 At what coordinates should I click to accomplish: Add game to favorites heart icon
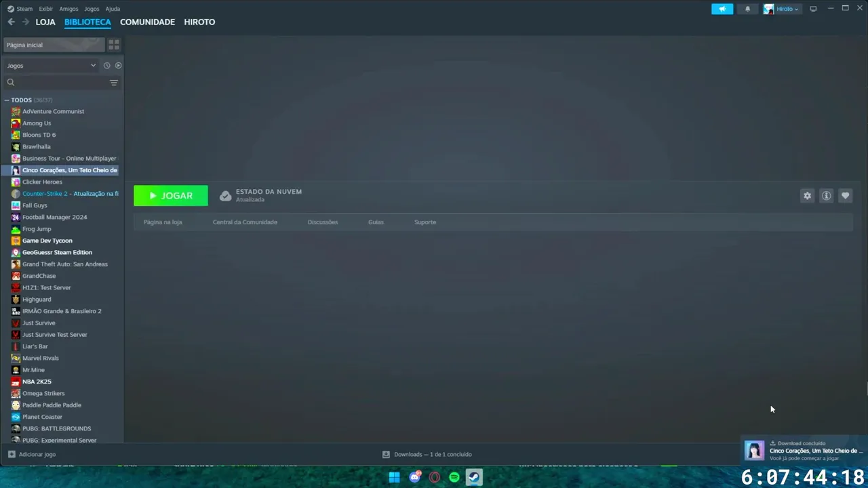click(845, 196)
